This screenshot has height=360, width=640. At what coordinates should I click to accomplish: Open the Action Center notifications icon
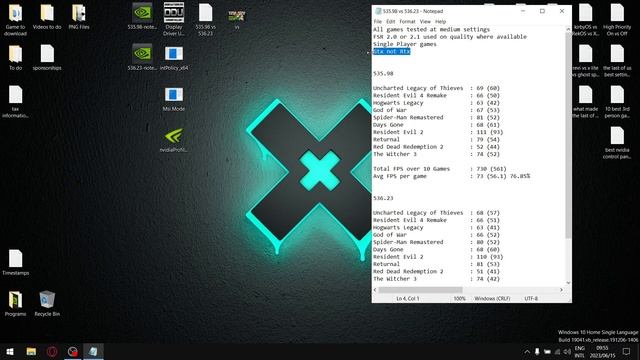[627, 351]
